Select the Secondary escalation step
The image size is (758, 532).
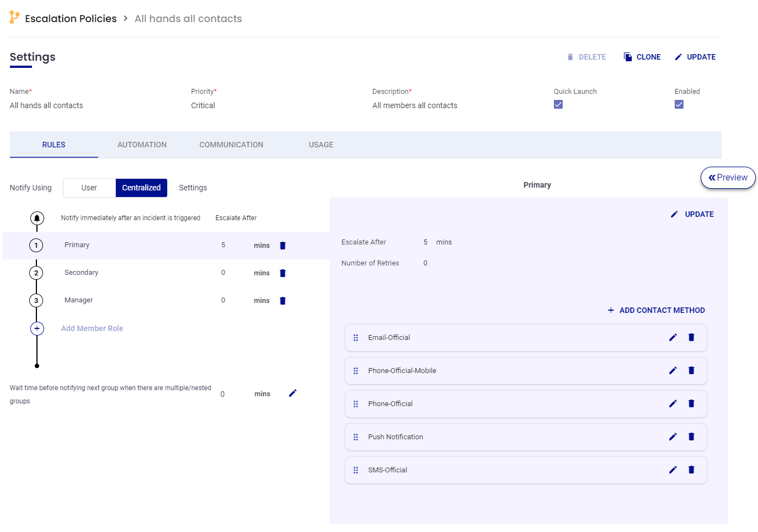pos(81,273)
